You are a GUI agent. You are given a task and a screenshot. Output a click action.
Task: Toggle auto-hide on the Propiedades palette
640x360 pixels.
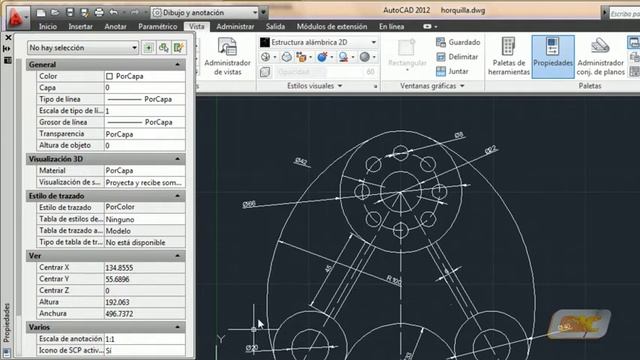tap(7, 49)
